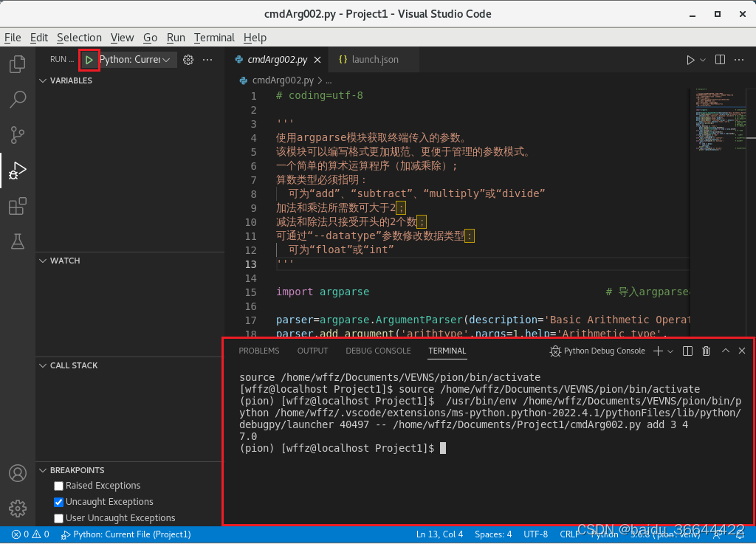The height and width of the screenshot is (544, 756).
Task: Open the Terminal menu
Action: (214, 38)
